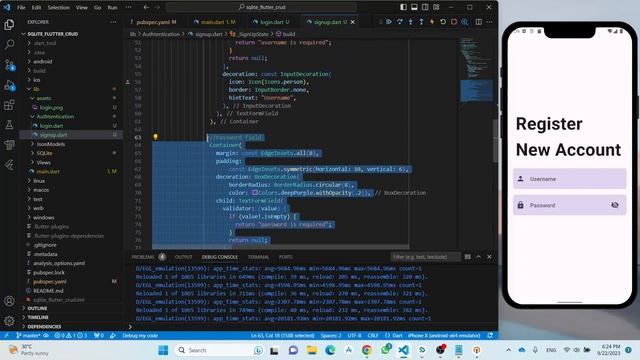Click the debug Step Into button
This screenshot has height=360, width=640.
point(411,22)
